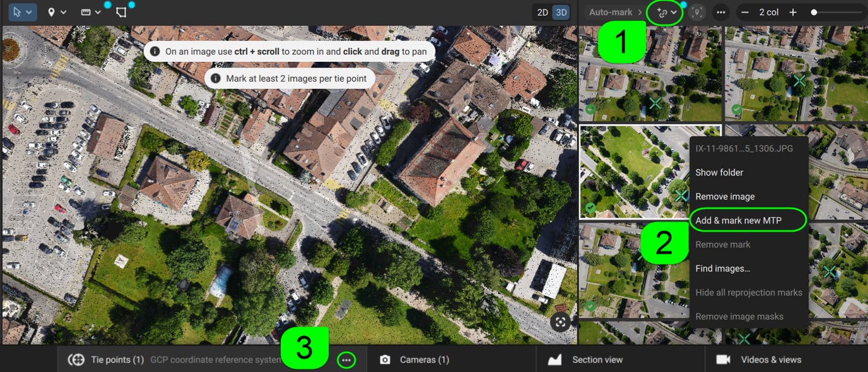Click the polygon drawing tool icon
The height and width of the screenshot is (372, 868).
point(121,12)
